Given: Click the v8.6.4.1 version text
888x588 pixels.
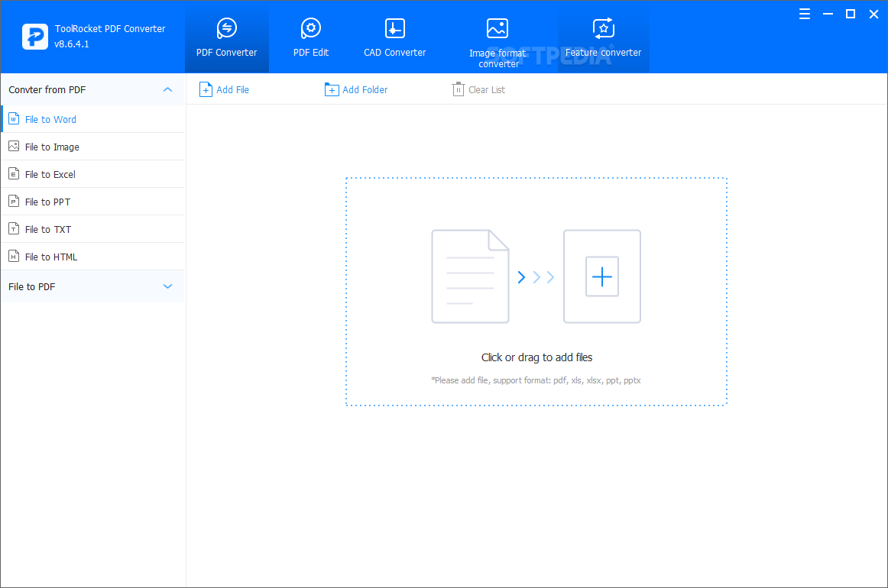Looking at the screenshot, I should coord(72,44).
